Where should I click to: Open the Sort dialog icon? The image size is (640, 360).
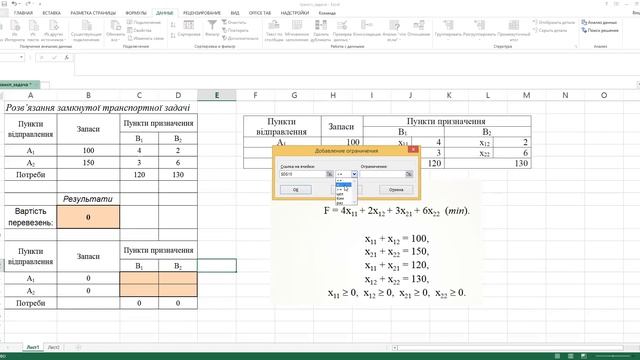pos(189,29)
